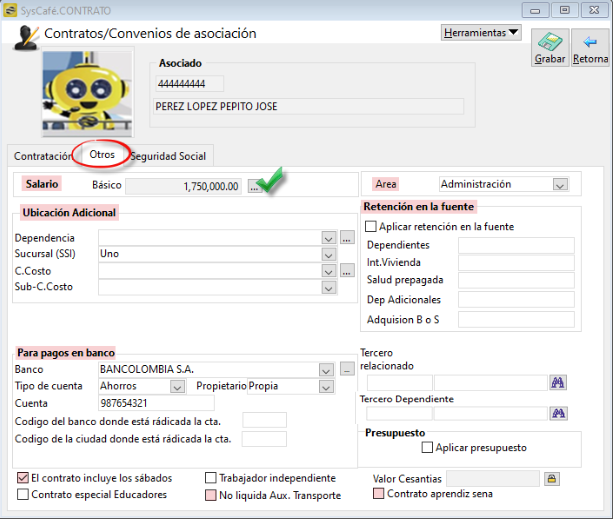Click the Básico salary amount field
Screen dimensions: 615x519
tap(184, 186)
